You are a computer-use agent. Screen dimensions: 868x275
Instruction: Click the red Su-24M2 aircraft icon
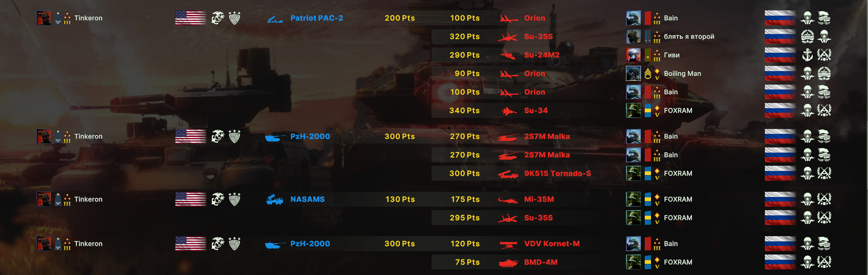click(508, 55)
